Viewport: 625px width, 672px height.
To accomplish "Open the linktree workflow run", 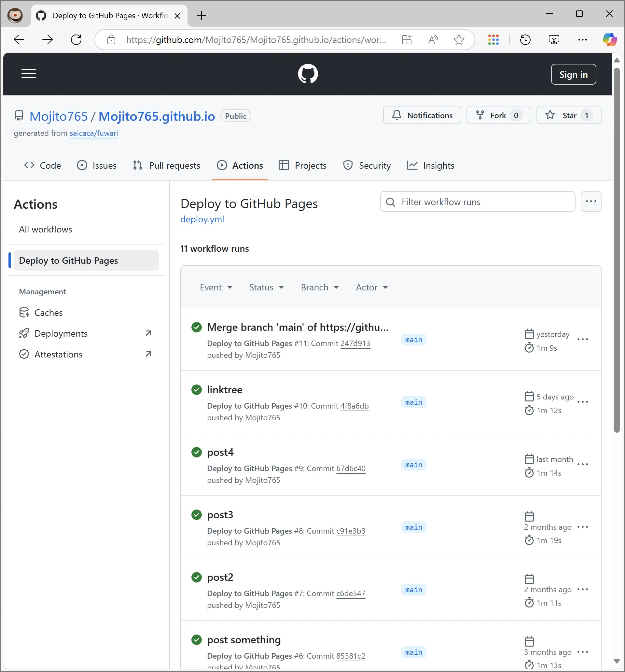I will tap(224, 390).
